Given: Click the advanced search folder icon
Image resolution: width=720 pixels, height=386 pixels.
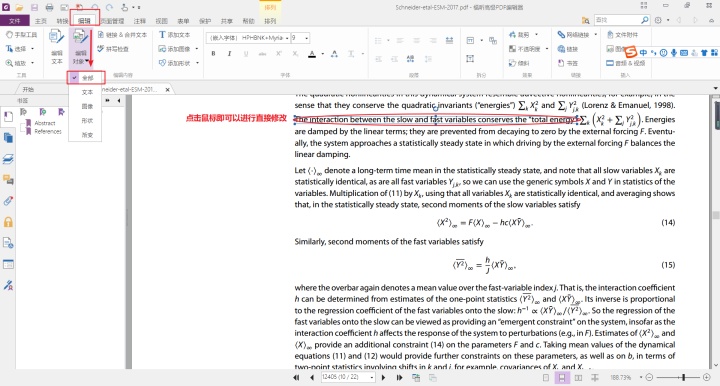Looking at the screenshot, I should coord(585,20).
